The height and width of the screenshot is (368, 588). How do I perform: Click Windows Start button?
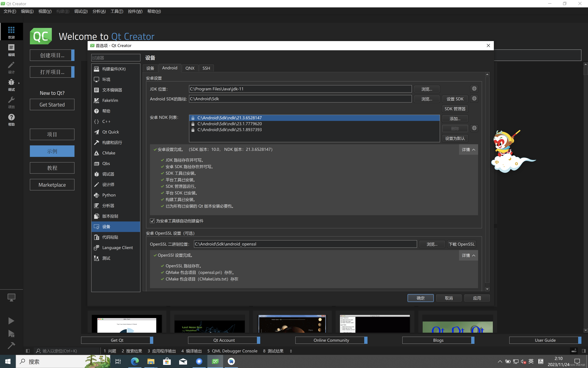coord(8,361)
